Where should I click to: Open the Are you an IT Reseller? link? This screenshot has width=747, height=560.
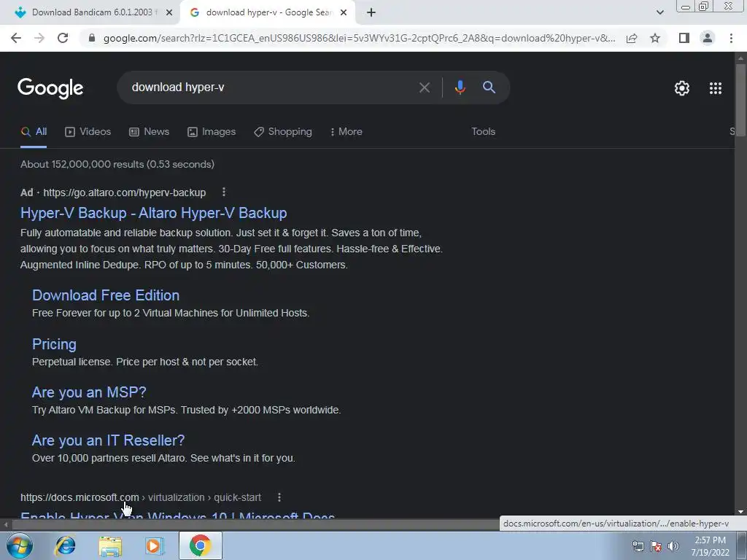click(x=108, y=440)
